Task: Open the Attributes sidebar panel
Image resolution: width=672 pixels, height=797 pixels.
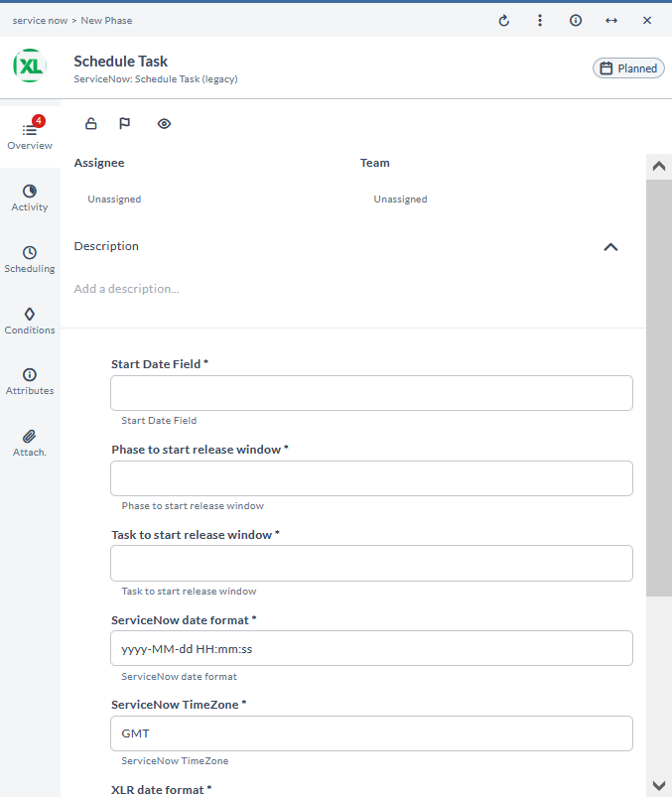Action: pyautogui.click(x=30, y=381)
